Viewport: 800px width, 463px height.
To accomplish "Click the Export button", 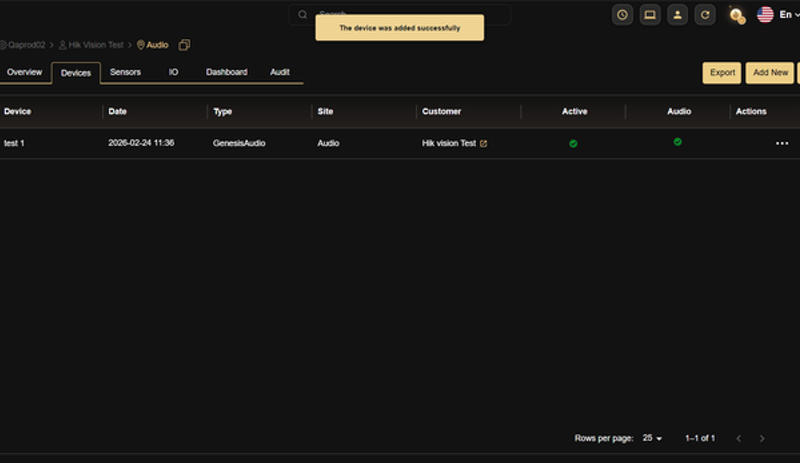I will [x=722, y=72].
